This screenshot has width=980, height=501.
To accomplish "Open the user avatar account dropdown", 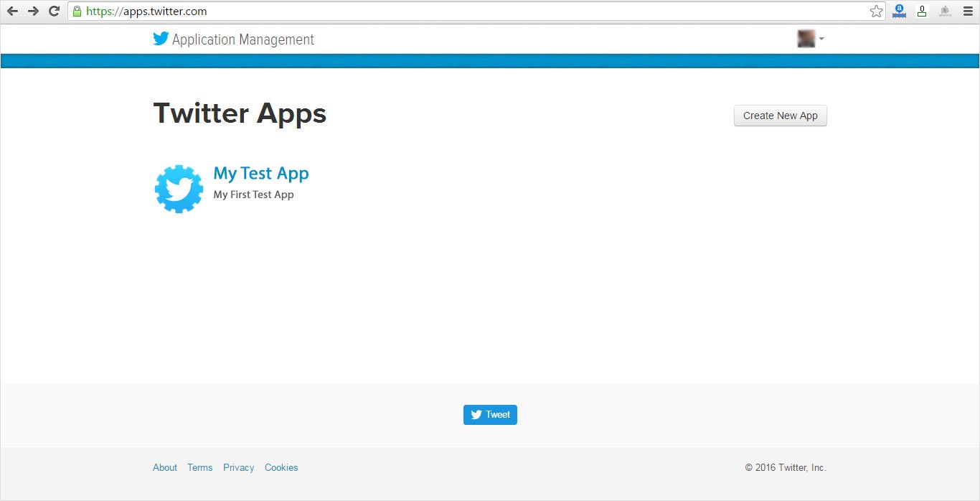I will click(x=811, y=39).
